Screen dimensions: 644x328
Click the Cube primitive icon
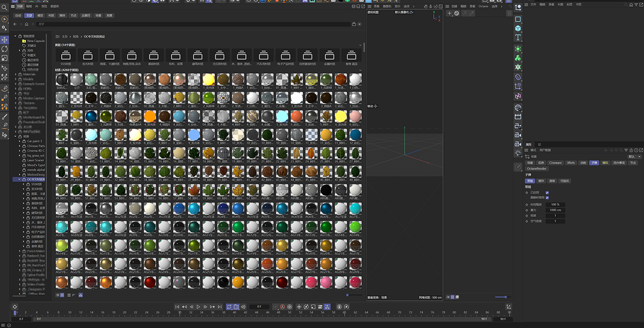pos(518,28)
